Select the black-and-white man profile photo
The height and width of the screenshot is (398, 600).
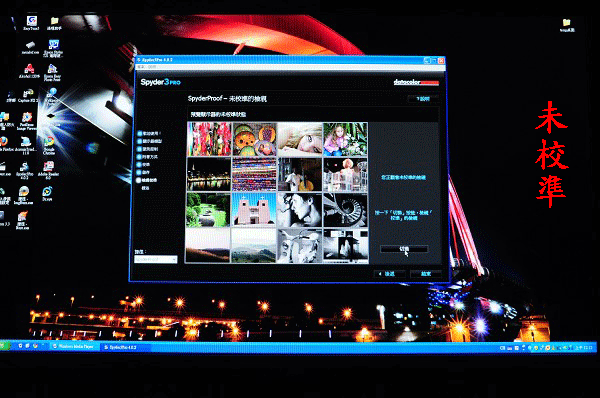pyautogui.click(x=300, y=210)
